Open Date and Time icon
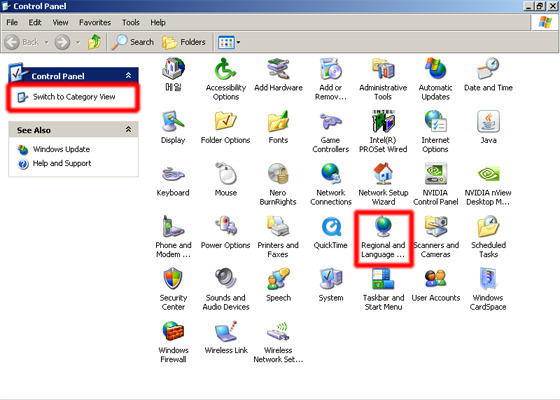 (x=488, y=74)
